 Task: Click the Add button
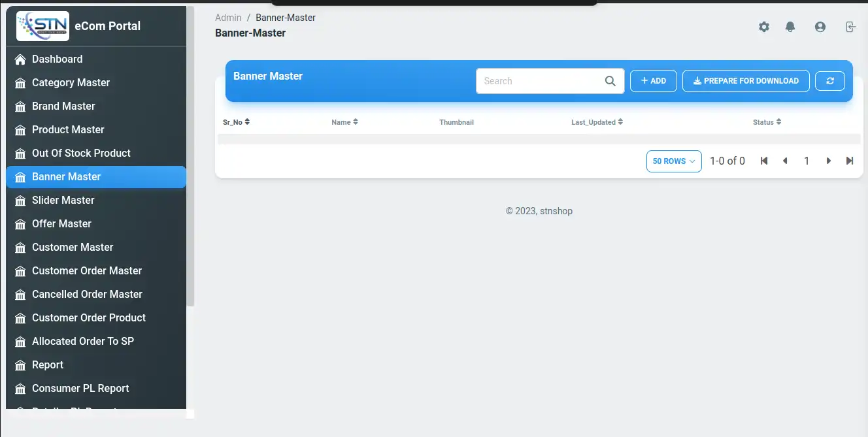[x=653, y=81]
